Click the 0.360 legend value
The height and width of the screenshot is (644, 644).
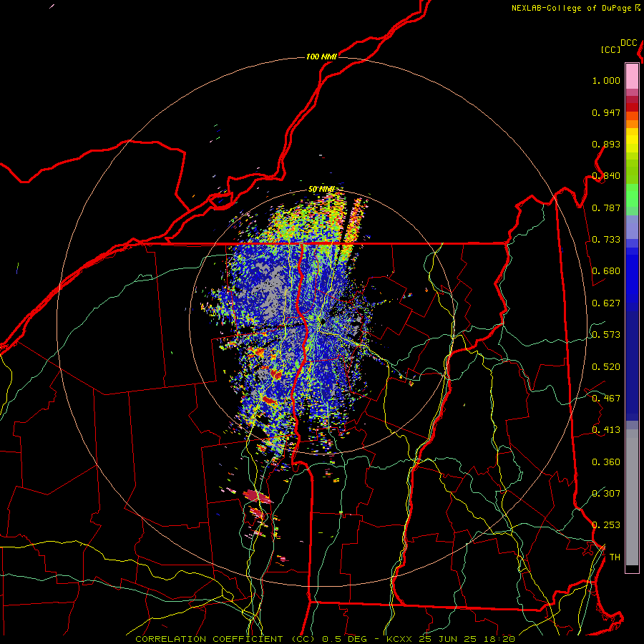pos(606,462)
